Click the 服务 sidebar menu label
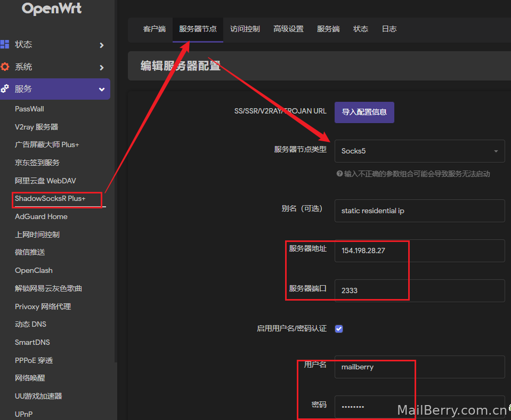Screen dimensions: 511x420 coord(23,88)
